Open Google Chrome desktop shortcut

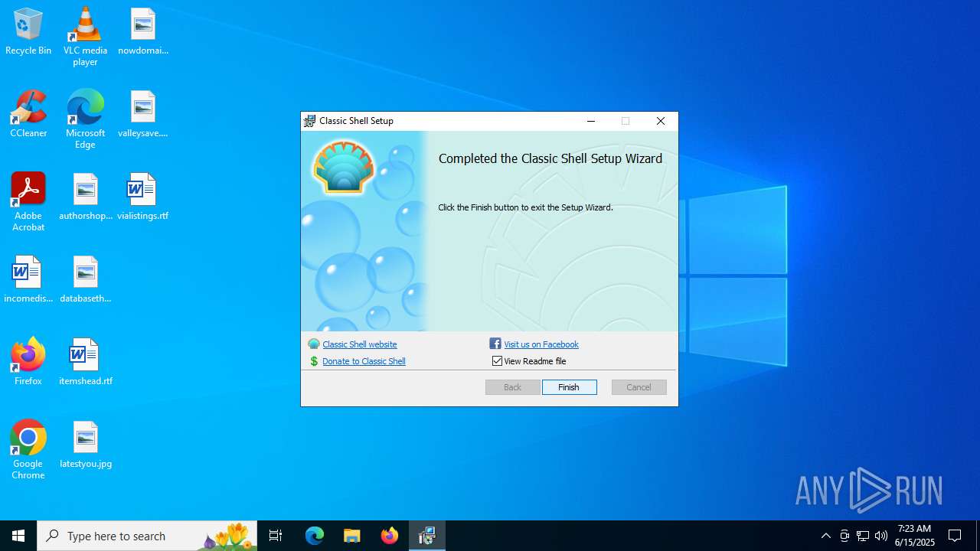click(x=28, y=449)
